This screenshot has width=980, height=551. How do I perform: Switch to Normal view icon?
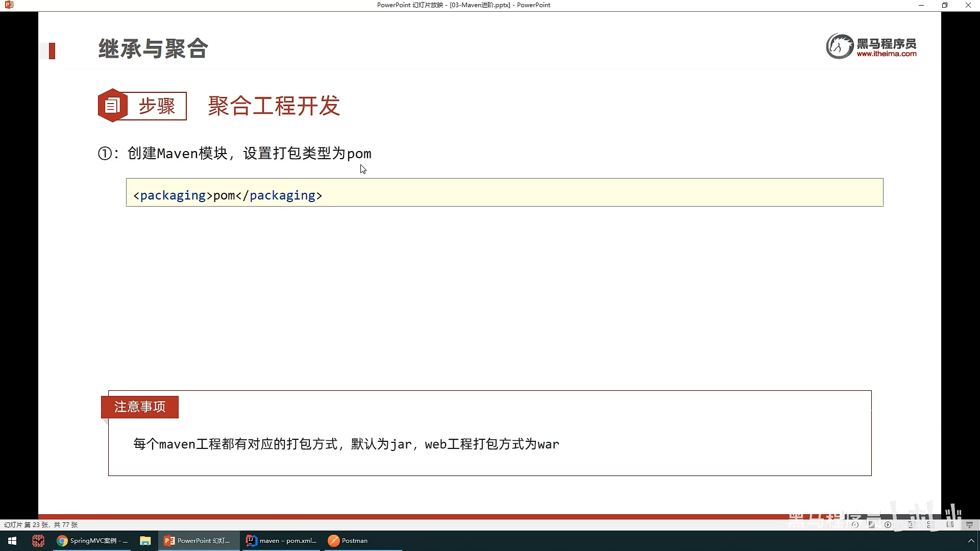click(911, 524)
